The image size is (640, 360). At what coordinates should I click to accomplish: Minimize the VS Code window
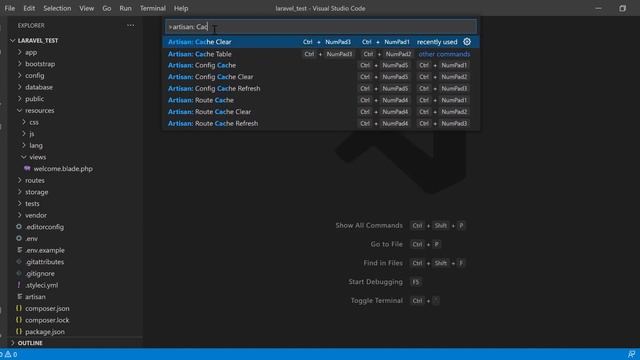pos(598,8)
